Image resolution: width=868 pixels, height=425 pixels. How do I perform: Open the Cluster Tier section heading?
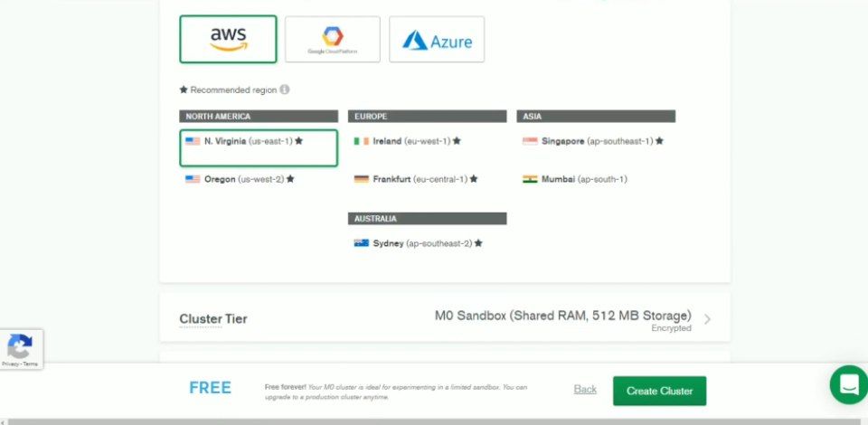(213, 319)
